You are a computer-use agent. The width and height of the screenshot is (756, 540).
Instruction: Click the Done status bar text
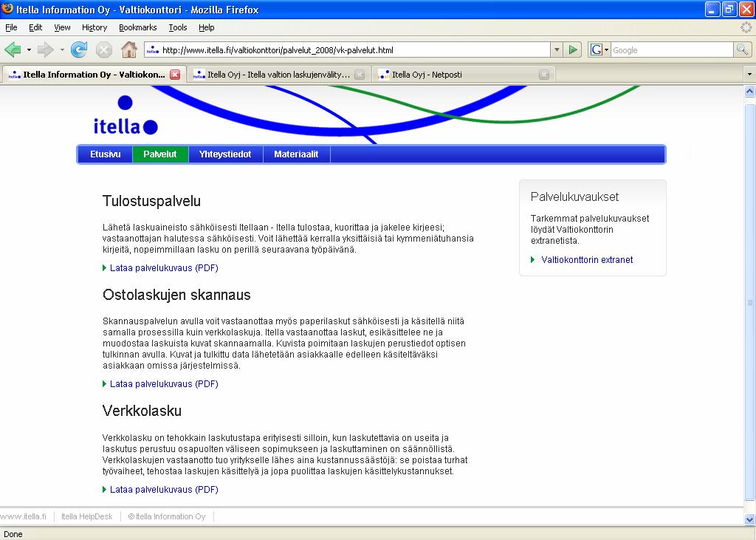(13, 534)
